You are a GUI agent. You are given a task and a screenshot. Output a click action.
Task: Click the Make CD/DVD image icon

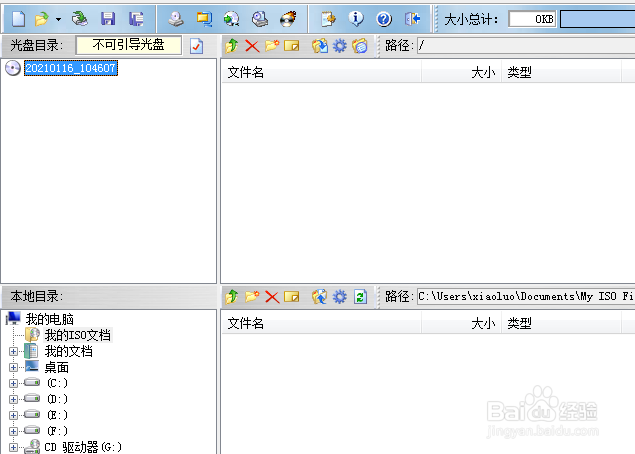click(x=176, y=19)
